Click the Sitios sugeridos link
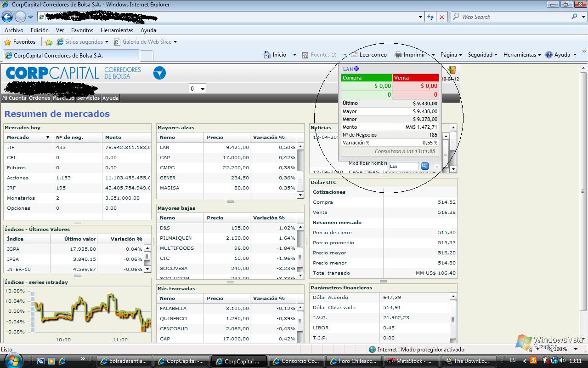 83,42
